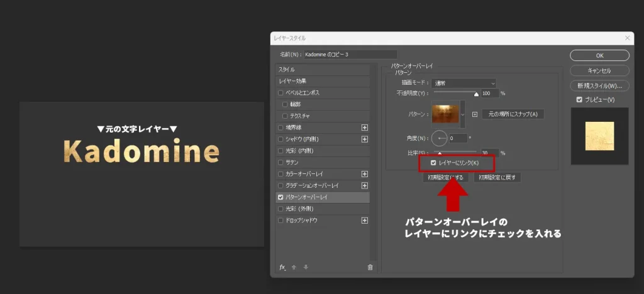This screenshot has width=644, height=294.
Task: Click the move effect up arrow
Action: [294, 267]
